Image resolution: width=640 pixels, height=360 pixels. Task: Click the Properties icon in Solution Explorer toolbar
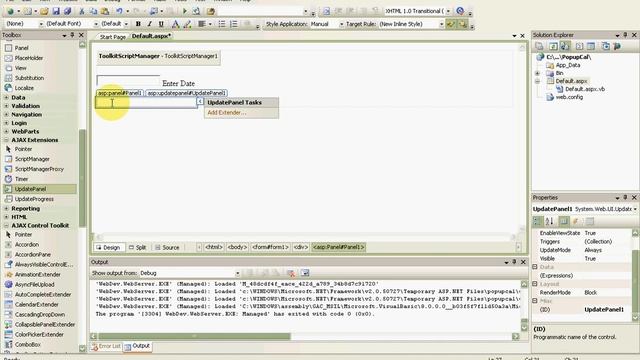tap(539, 46)
